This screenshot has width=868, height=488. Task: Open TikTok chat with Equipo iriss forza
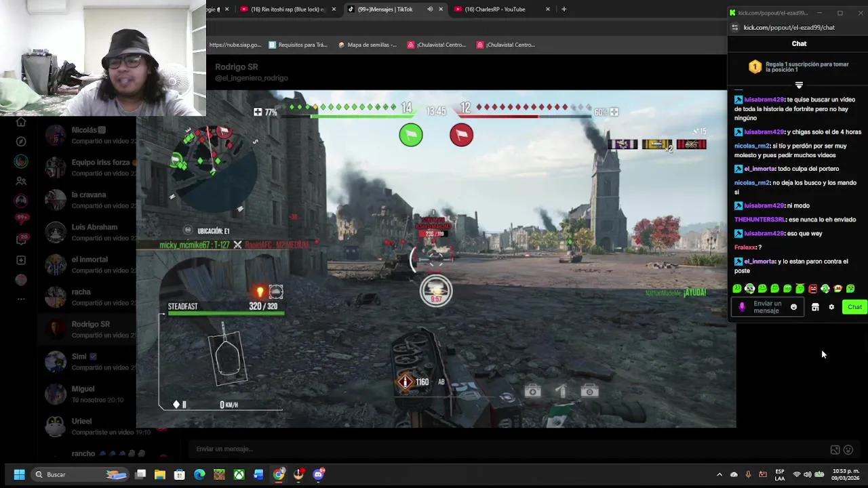(x=88, y=167)
